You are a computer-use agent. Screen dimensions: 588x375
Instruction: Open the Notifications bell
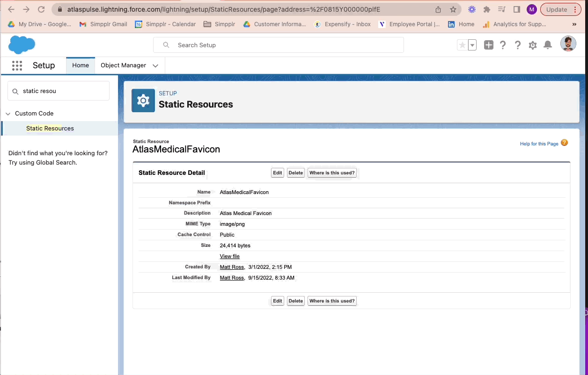(x=548, y=45)
